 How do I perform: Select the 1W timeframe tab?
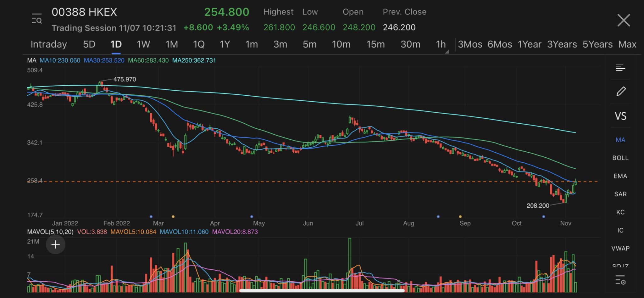coord(143,44)
